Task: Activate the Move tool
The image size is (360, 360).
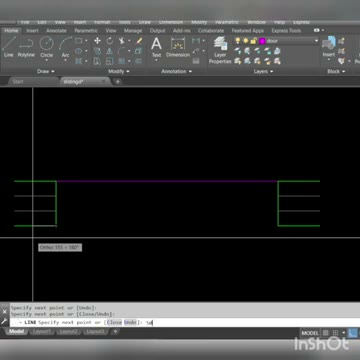Action: pos(97,41)
